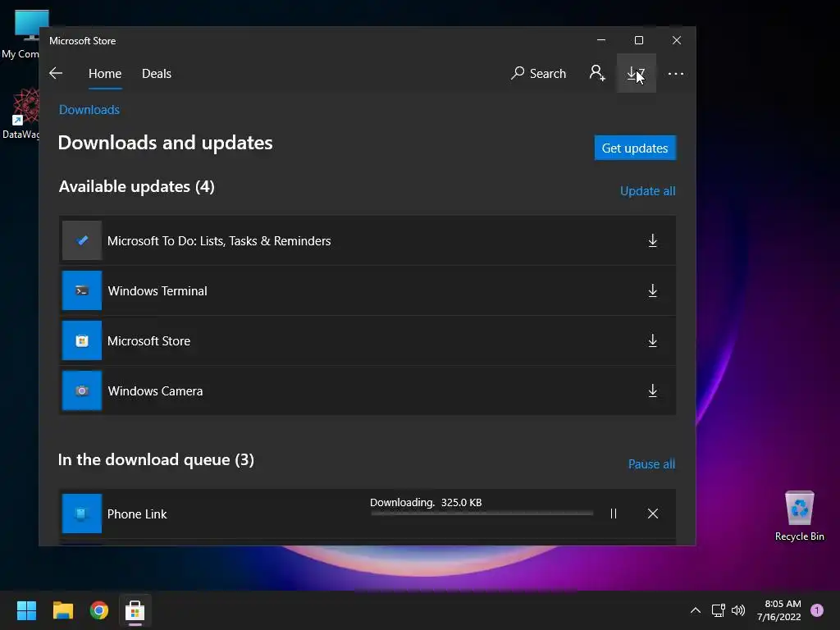Click the Update all link
840x630 pixels.
click(x=648, y=190)
